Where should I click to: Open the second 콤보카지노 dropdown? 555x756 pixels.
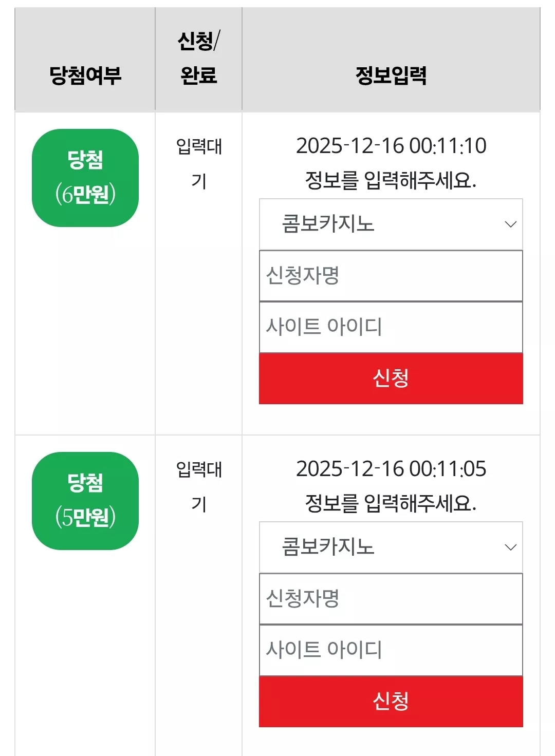point(391,547)
